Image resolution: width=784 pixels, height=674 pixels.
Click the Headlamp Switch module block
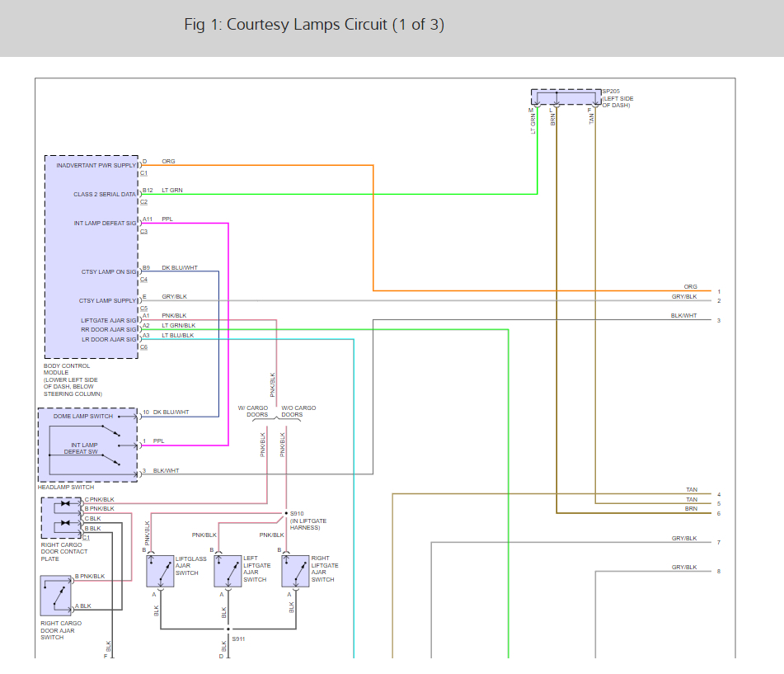[88, 445]
